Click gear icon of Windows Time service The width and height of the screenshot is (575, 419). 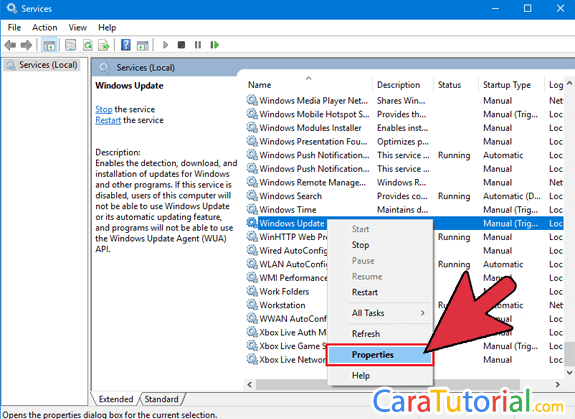(252, 209)
